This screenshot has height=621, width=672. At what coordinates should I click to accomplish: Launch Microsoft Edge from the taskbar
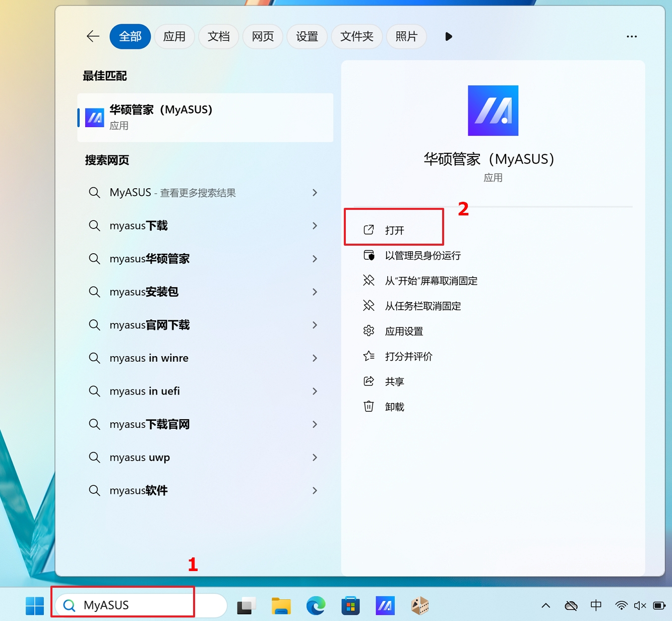click(316, 605)
